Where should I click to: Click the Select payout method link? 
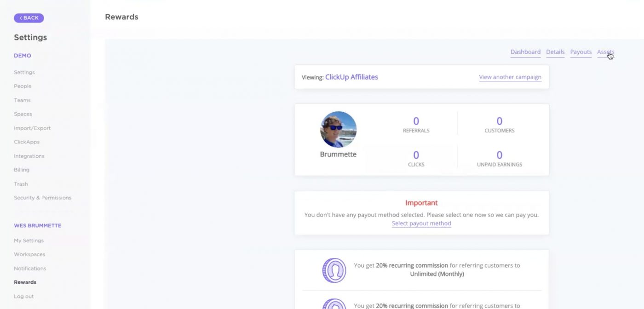421,223
